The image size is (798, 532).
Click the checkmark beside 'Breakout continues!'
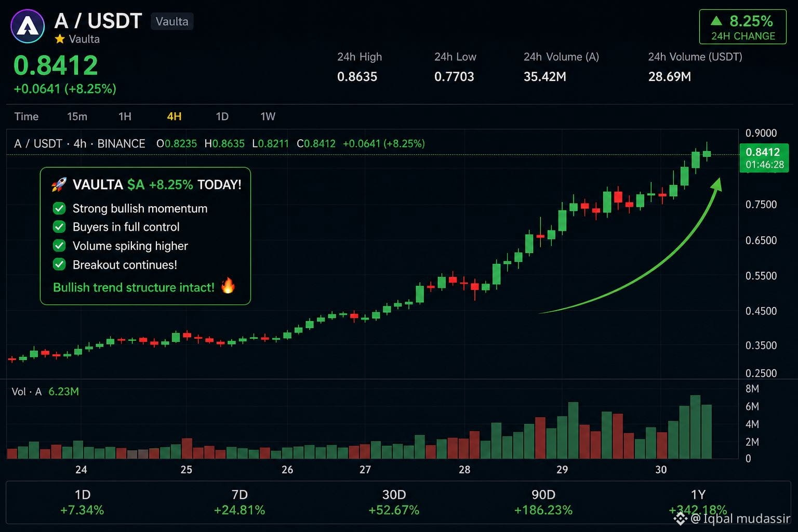(x=59, y=264)
